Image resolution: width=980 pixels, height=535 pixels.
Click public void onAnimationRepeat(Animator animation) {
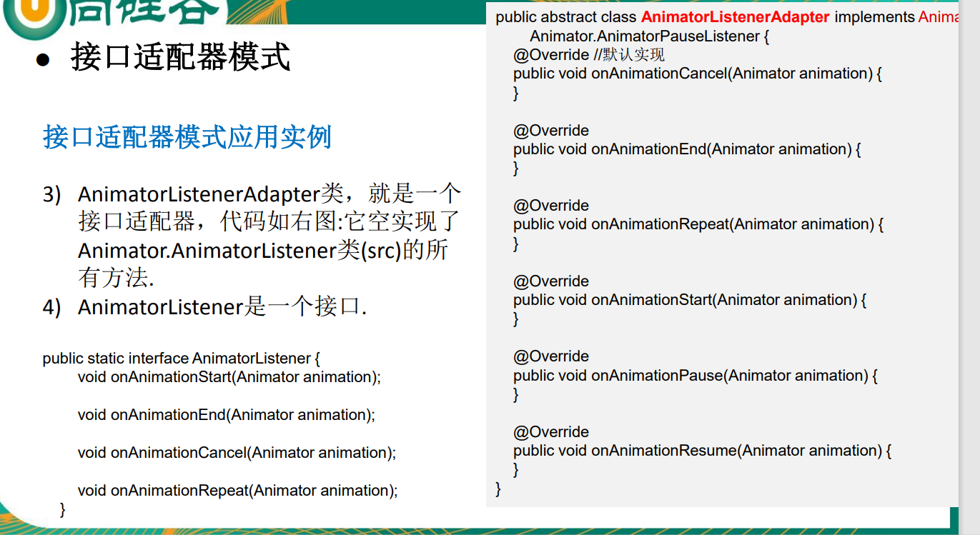tap(698, 224)
